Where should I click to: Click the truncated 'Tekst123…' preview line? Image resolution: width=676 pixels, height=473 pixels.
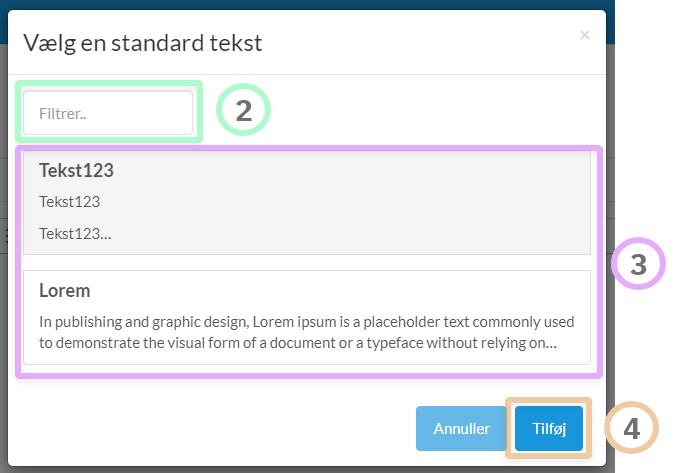(x=75, y=233)
